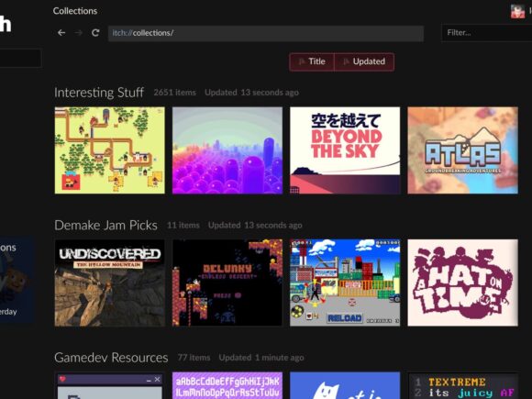Go back with the left arrow icon

pyautogui.click(x=61, y=33)
